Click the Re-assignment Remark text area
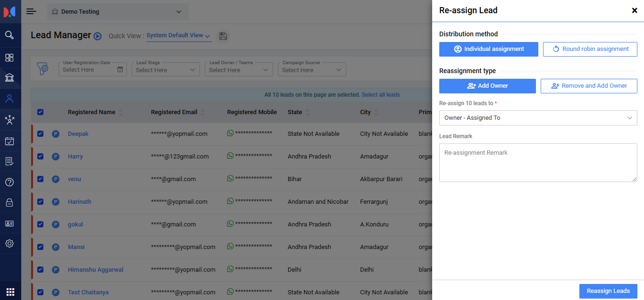The image size is (644, 300). tap(538, 163)
